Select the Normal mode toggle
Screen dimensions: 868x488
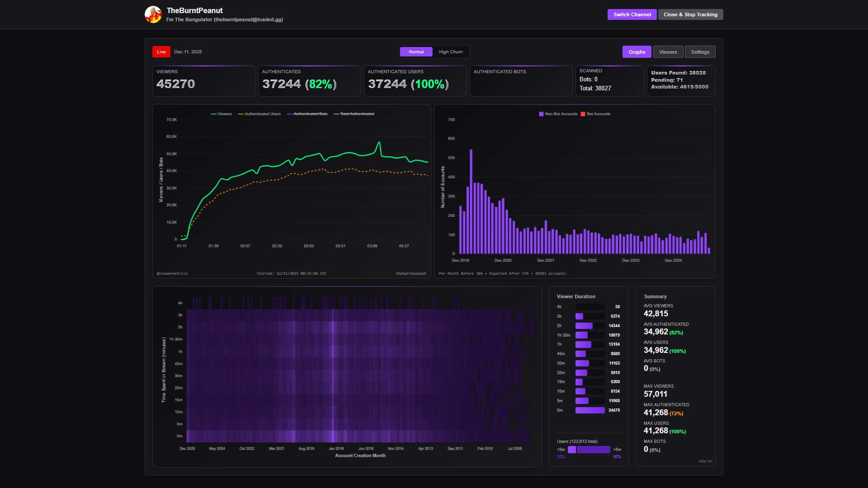coord(416,52)
